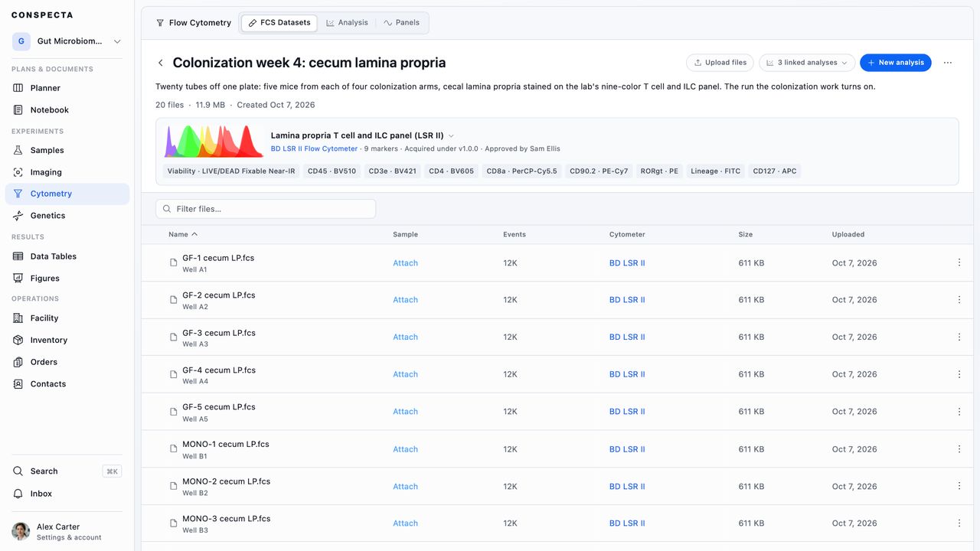This screenshot has height=551, width=980.
Task: Open row menu for GF-3 cecum LP.fcs
Action: (x=959, y=337)
